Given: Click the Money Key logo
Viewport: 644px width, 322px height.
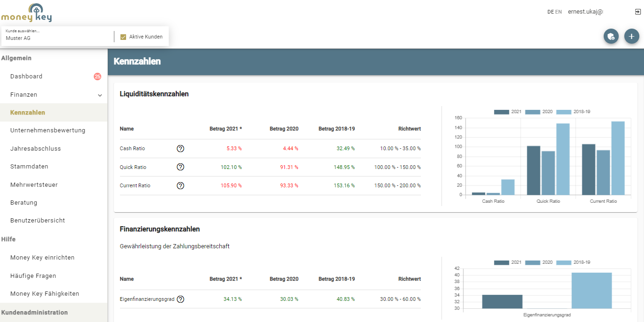Looking at the screenshot, I should [27, 13].
